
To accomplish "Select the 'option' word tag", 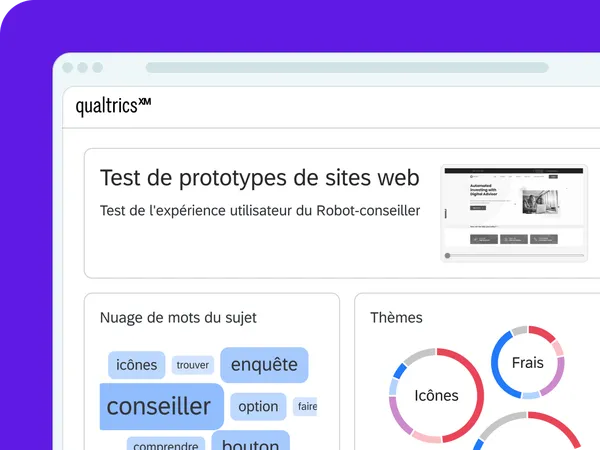I will [x=258, y=406].
